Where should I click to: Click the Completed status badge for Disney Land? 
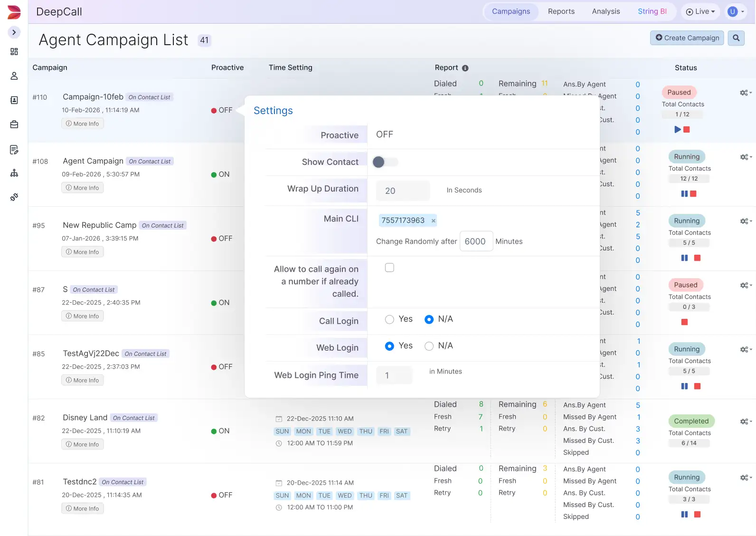691,421
